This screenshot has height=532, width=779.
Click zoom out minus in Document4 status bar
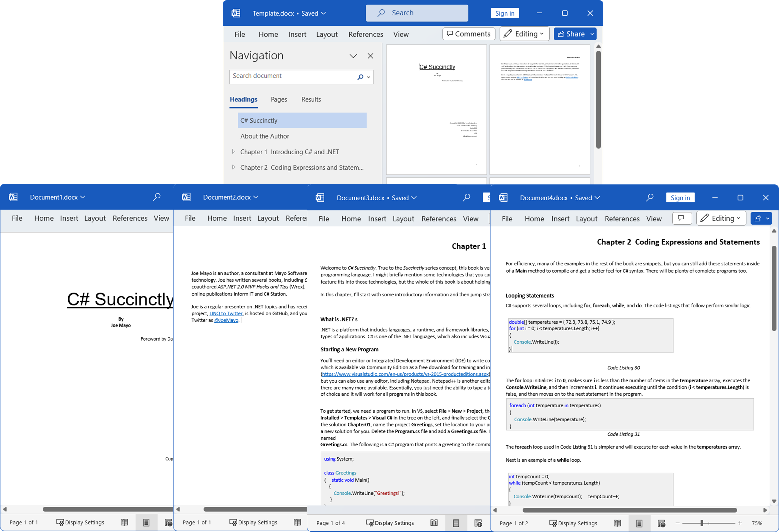tap(678, 523)
